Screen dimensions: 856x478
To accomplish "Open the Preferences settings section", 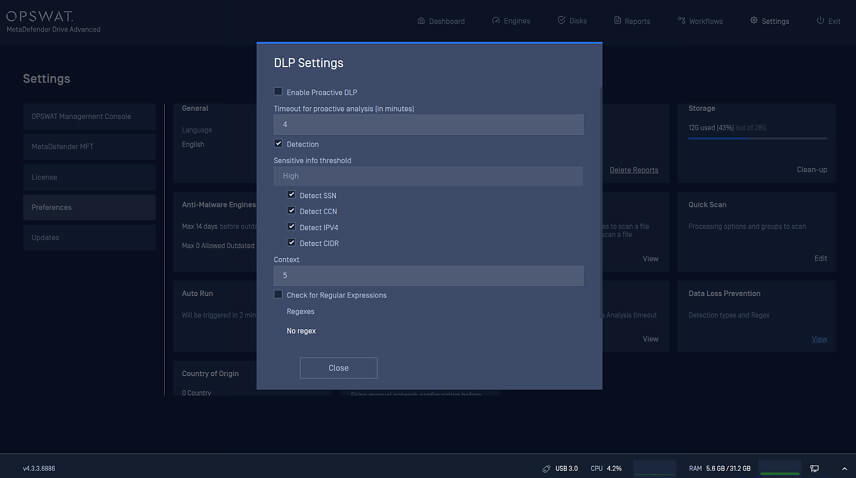I will tap(89, 207).
